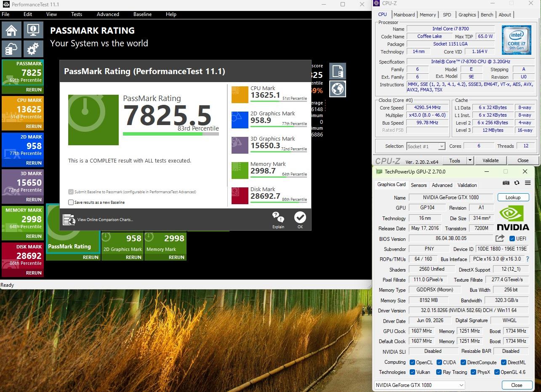Screen dimensions: 541x392
Task: Click the GPU Name field in GPU-Z
Action: point(450,197)
